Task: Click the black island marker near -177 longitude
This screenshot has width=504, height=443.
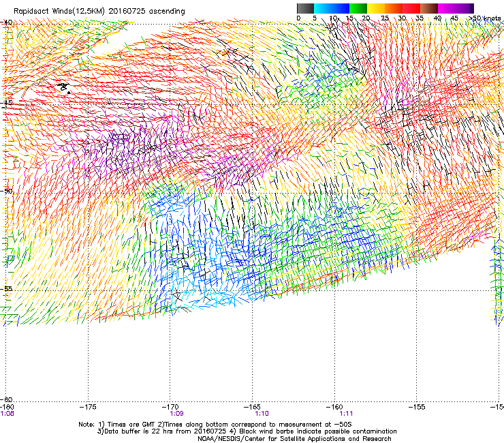Action: pyautogui.click(x=64, y=87)
